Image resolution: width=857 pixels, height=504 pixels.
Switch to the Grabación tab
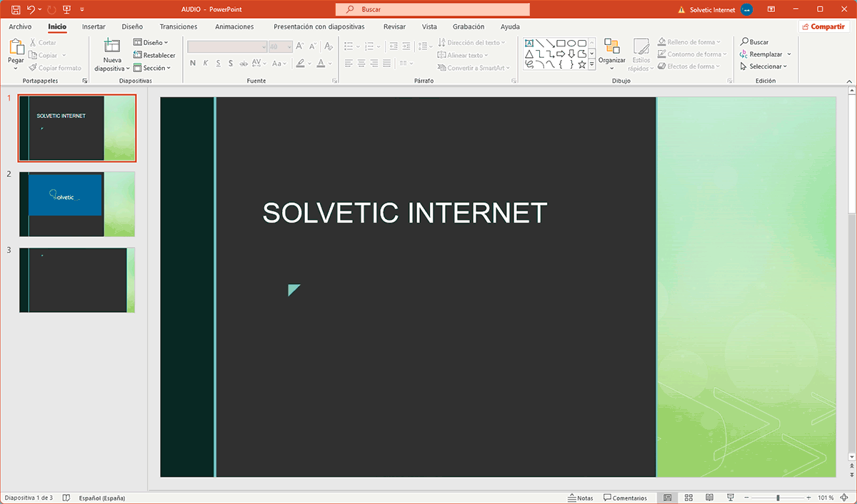468,26
